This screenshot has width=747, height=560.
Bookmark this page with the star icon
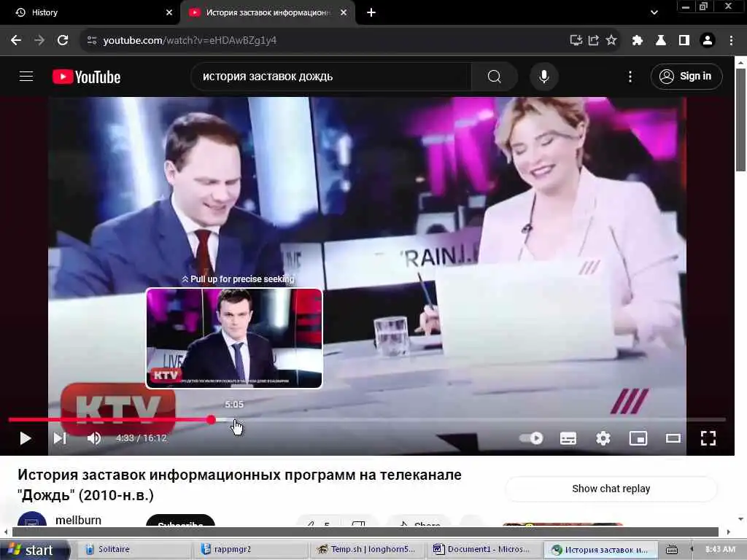pos(611,41)
